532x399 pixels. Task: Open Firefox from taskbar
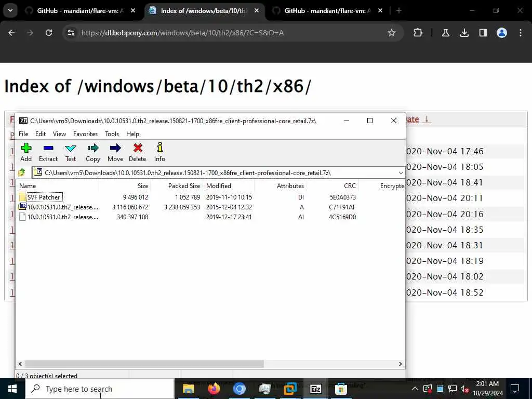coord(214,389)
